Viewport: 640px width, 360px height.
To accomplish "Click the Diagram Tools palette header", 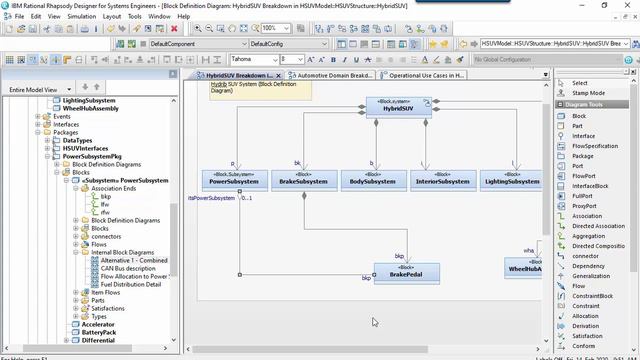I will (x=592, y=104).
